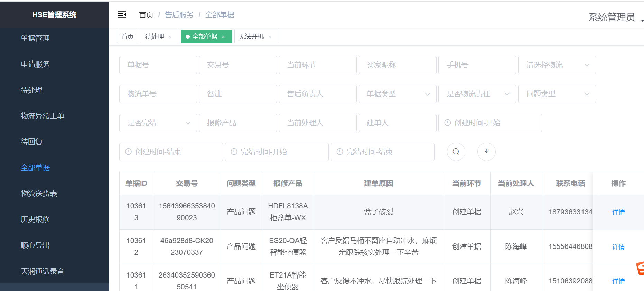Focus the 交易号 input field

pos(238,65)
